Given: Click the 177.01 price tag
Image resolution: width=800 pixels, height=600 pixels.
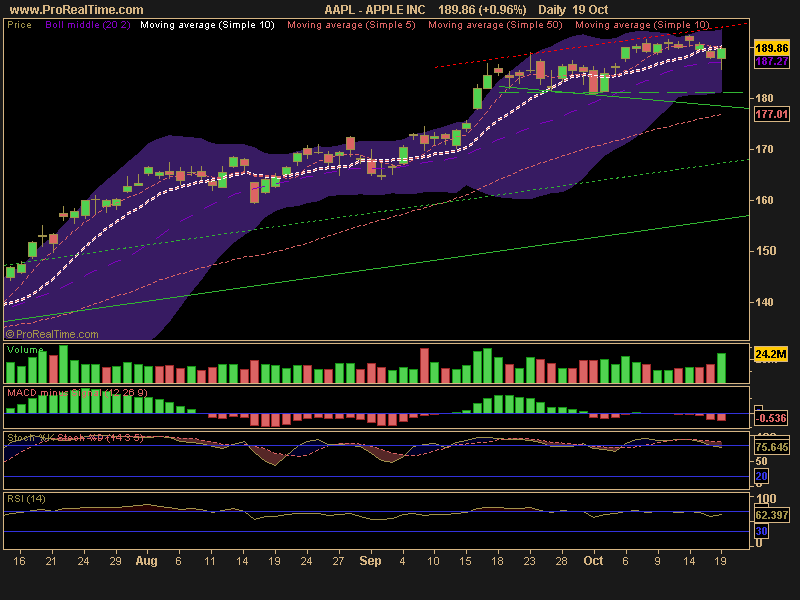Looking at the screenshot, I should coord(771,114).
